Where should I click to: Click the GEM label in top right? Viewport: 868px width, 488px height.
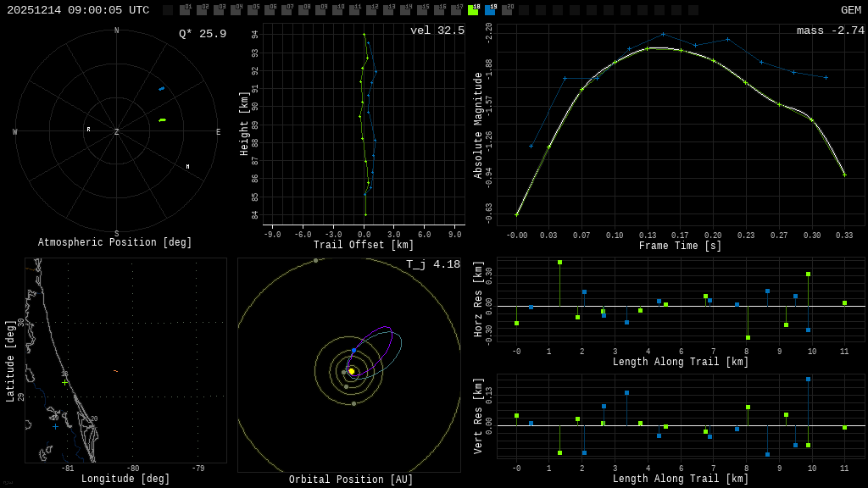click(x=850, y=10)
